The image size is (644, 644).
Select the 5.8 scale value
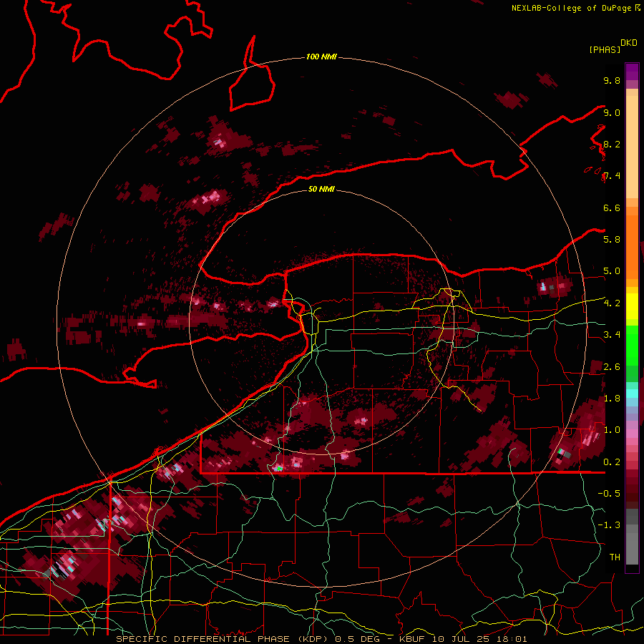(612, 240)
